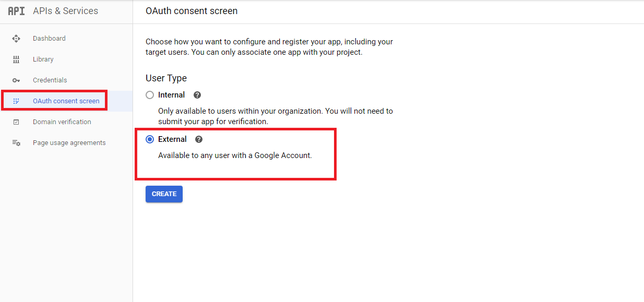Click the Internal label text
The image size is (644, 302).
tap(171, 95)
